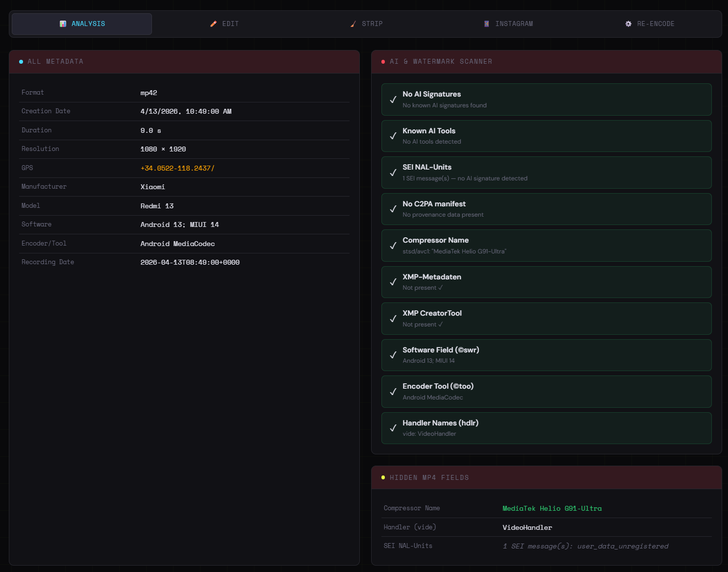728x572 pixels.
Task: Click the Manufacturer value Xiaomi
Action: pos(153,187)
